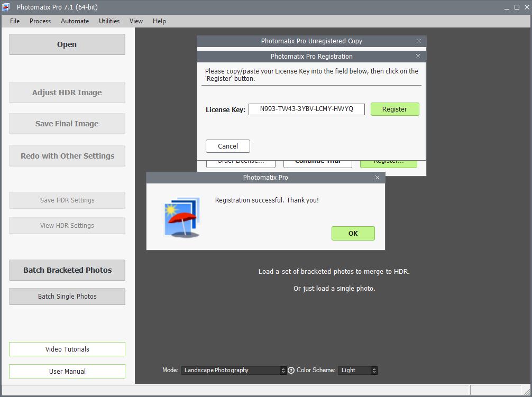Click the Register button next to License Key

[x=395, y=109]
